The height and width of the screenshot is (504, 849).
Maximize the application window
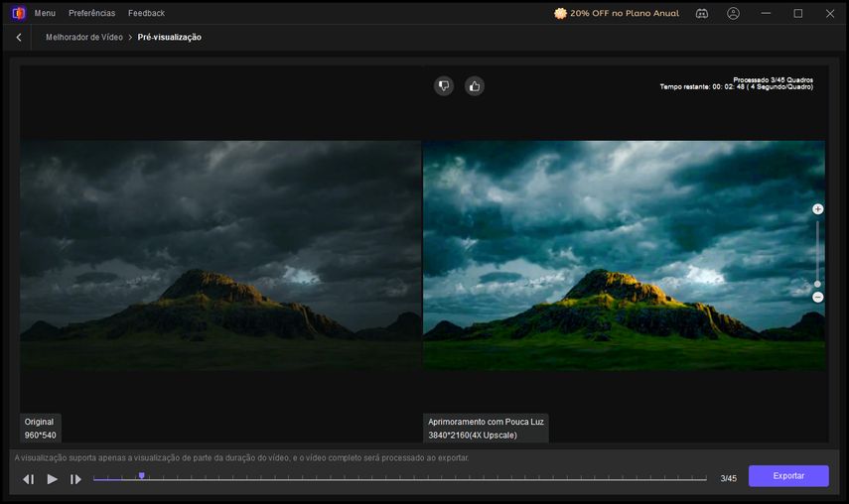[798, 13]
